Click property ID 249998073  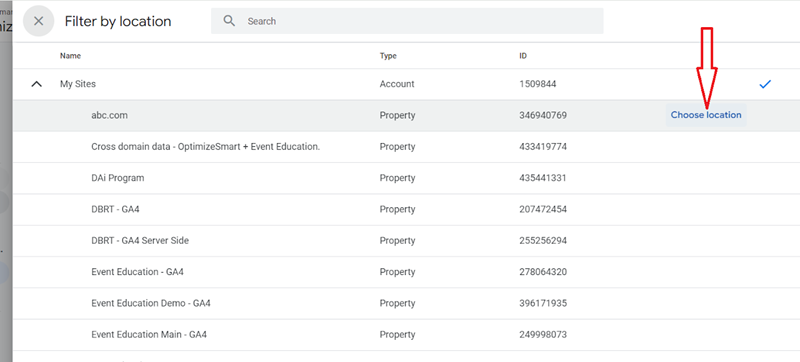[x=543, y=335]
